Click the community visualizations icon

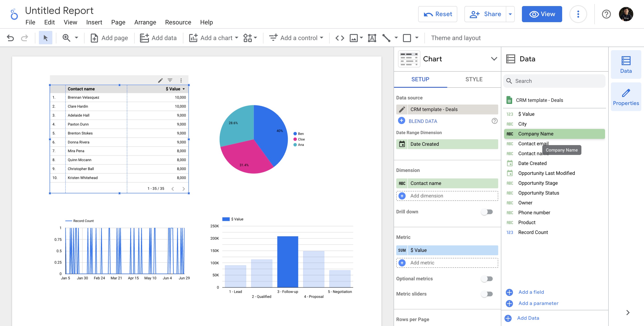tap(248, 38)
